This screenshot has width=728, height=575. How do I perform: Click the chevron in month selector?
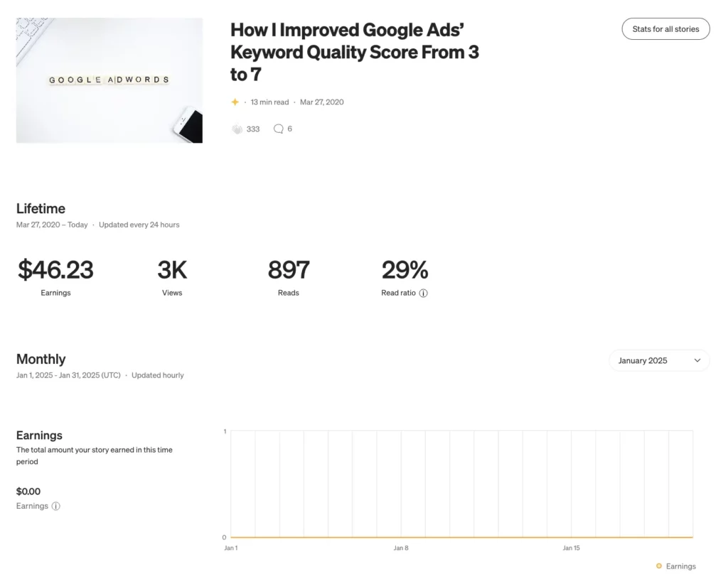pos(697,360)
